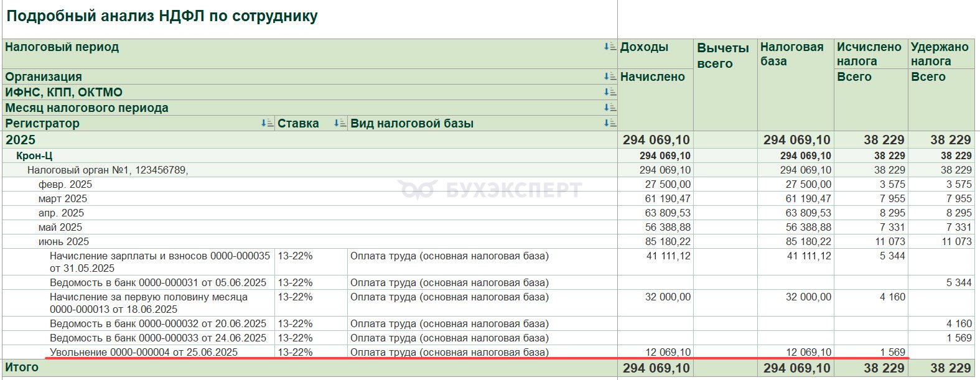
Task: Click calculated tax 1 569 in Увольнение row
Action: (892, 352)
